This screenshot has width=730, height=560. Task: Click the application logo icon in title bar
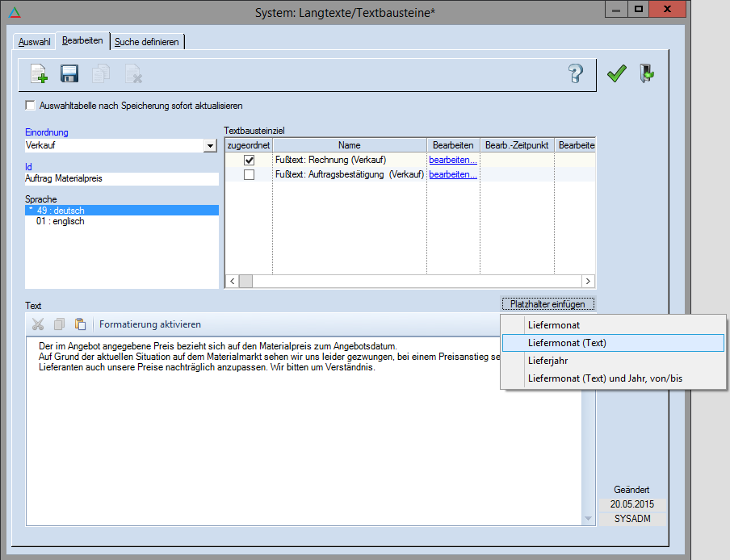coord(14,12)
